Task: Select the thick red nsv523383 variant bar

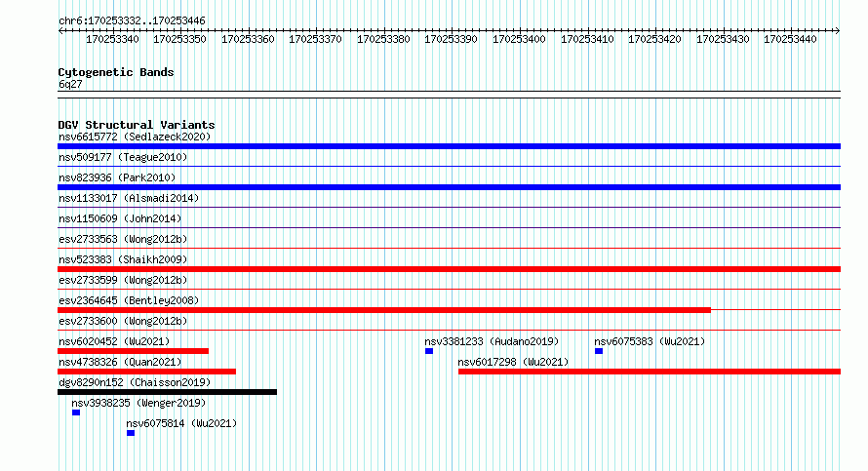Action: coord(449,269)
